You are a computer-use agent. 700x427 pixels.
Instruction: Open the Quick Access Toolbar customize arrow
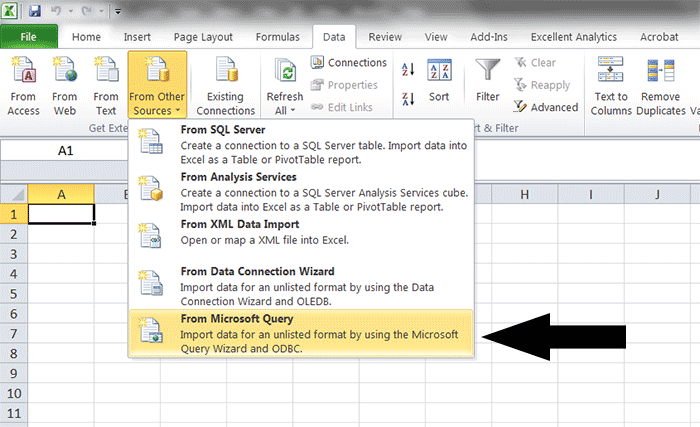click(117, 12)
